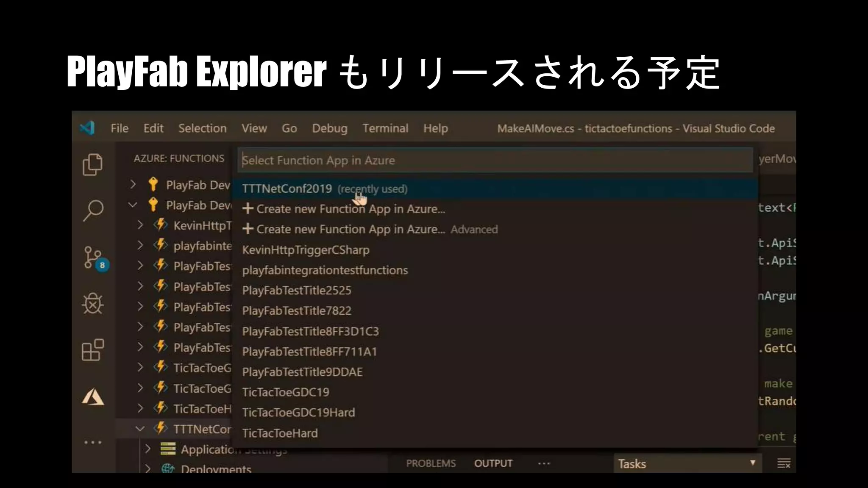Open the Debug menu

pyautogui.click(x=330, y=128)
